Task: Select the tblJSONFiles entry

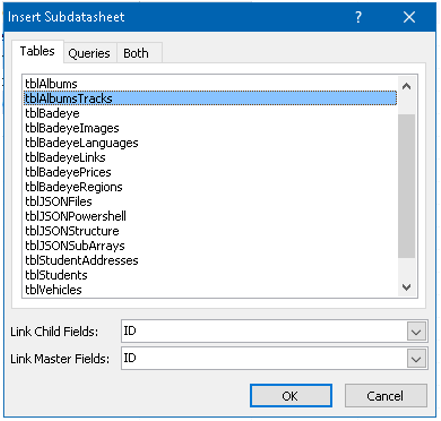Action: point(210,201)
